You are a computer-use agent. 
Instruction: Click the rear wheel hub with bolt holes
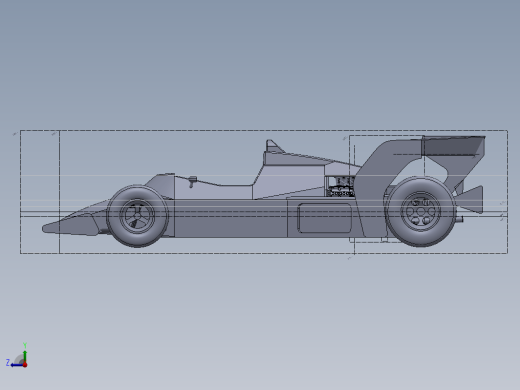click(x=421, y=212)
